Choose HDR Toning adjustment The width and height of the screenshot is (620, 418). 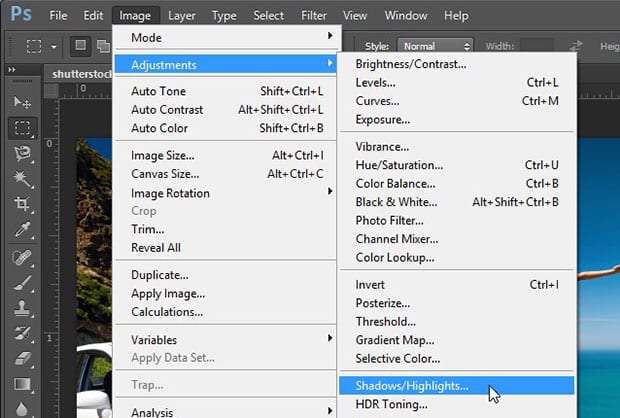[456, 404]
